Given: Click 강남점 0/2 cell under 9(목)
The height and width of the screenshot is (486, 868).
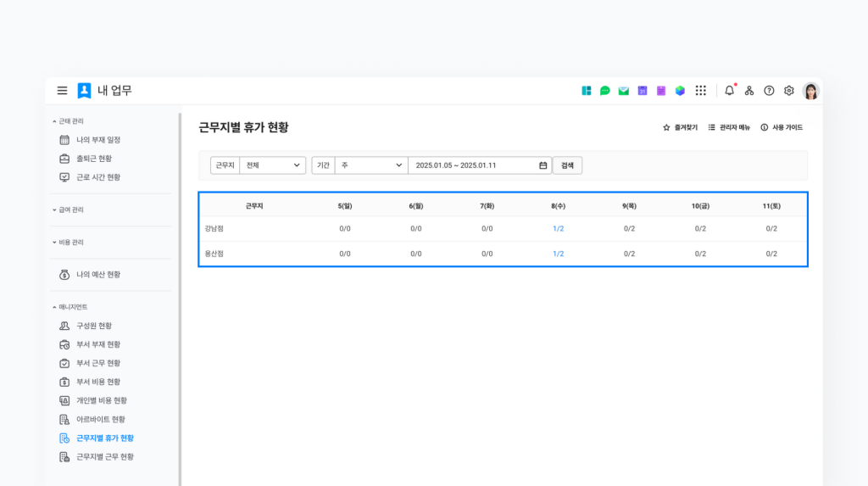Looking at the screenshot, I should [x=630, y=228].
